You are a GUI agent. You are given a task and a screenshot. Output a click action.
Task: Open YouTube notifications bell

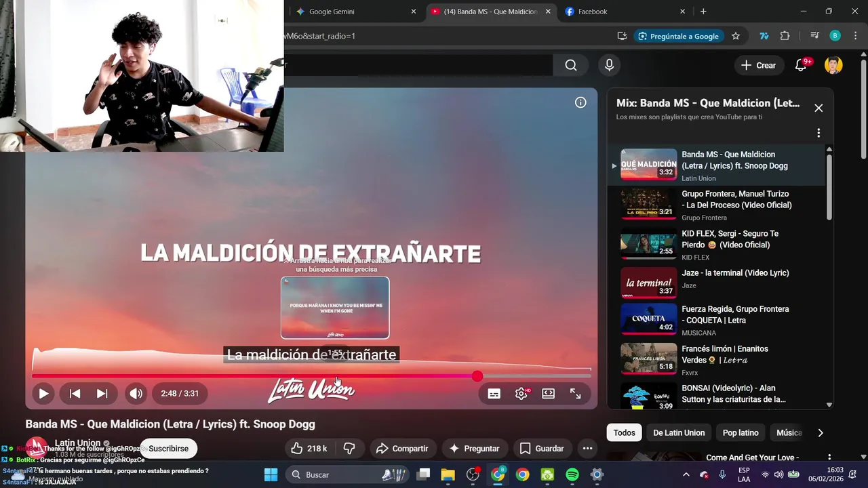coord(801,65)
